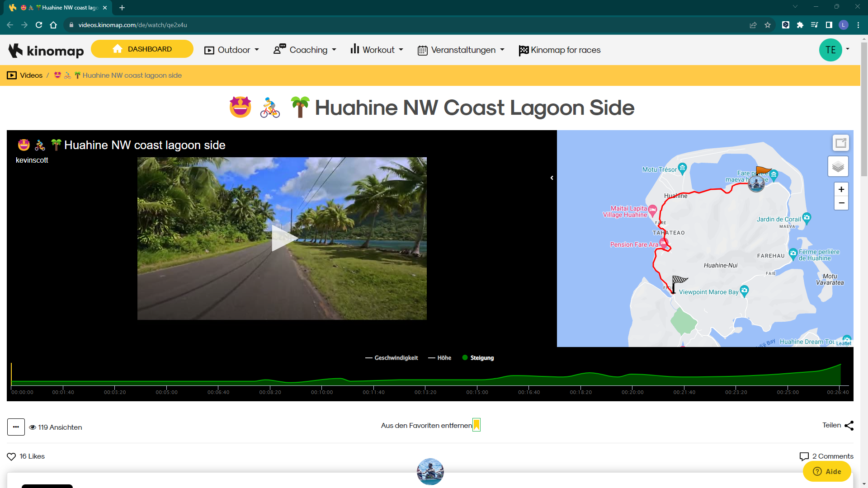Open a new browser tab
Image resolution: width=868 pixels, height=488 pixels.
[x=122, y=8]
